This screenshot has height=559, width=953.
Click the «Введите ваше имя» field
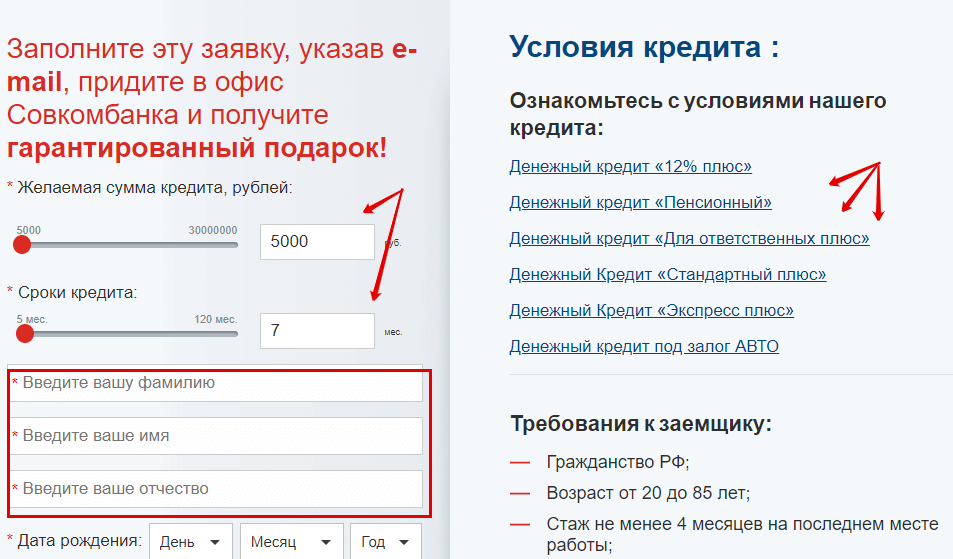(x=216, y=436)
